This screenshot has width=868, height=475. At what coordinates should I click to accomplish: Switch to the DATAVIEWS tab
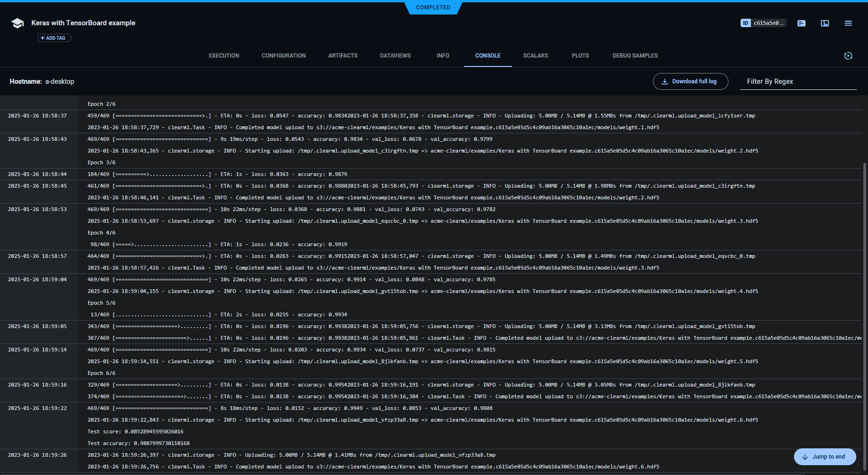click(395, 55)
